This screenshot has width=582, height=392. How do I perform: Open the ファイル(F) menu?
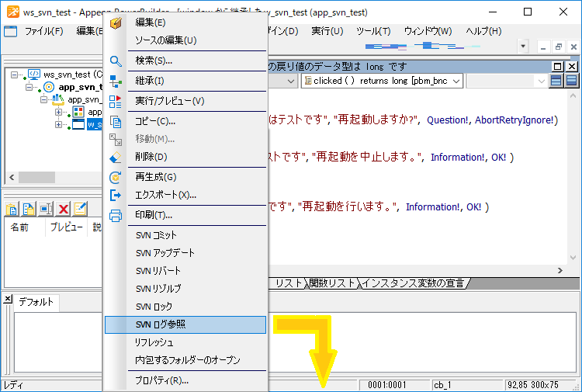tap(43, 31)
